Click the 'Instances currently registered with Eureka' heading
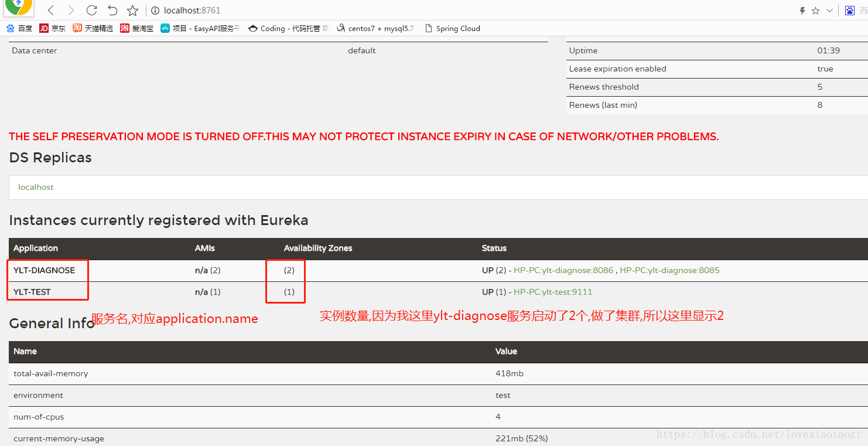Viewport: 868px width, 446px height. 159,220
